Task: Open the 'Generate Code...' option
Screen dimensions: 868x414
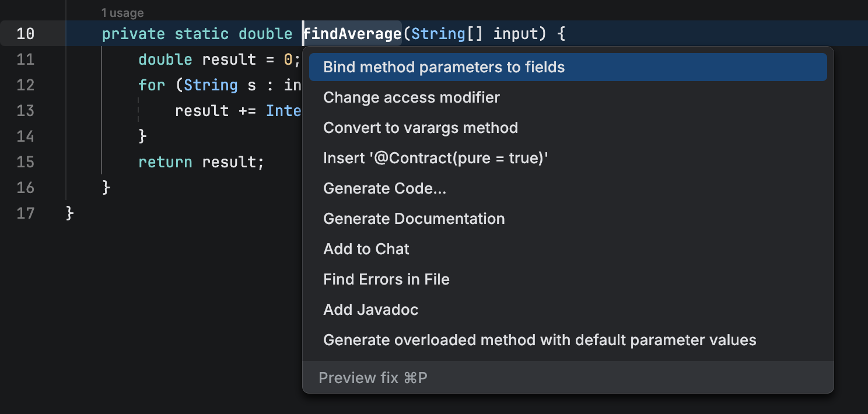Action: (384, 188)
